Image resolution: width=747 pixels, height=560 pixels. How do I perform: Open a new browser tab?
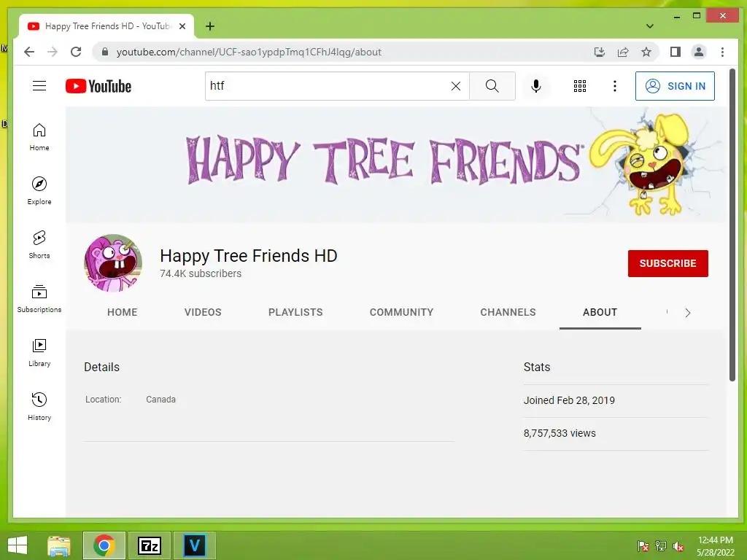click(x=209, y=26)
